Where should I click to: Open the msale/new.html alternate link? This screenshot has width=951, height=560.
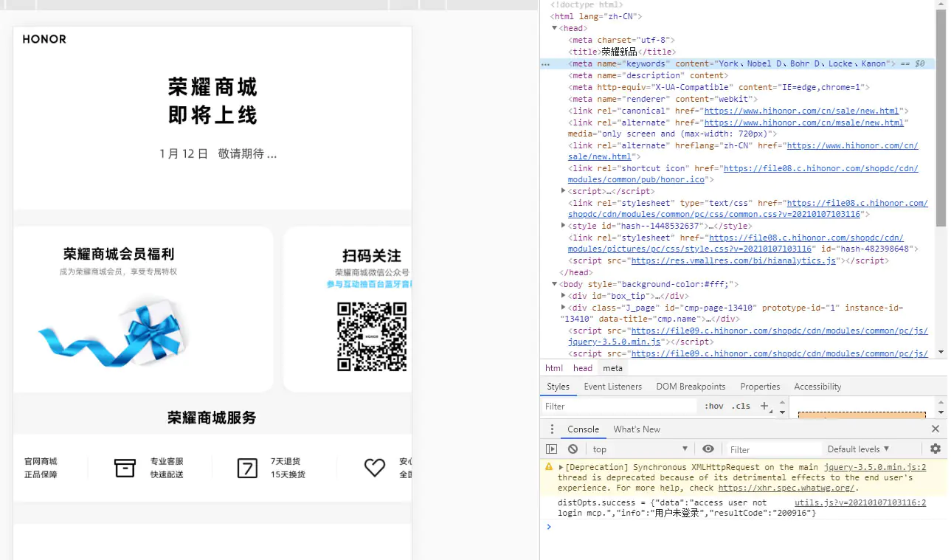[804, 122]
